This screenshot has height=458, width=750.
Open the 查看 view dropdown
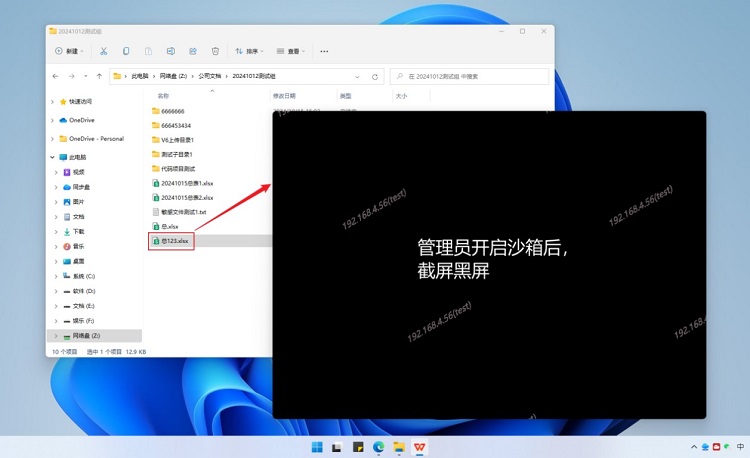click(x=291, y=51)
